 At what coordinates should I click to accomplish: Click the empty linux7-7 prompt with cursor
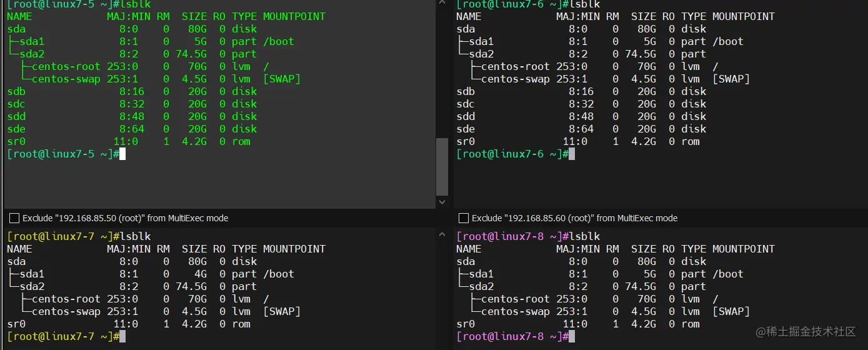66,336
